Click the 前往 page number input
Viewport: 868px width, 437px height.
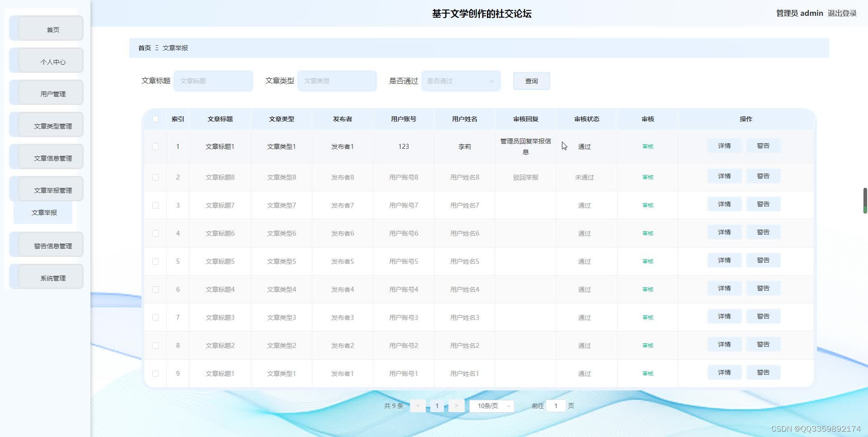(556, 406)
